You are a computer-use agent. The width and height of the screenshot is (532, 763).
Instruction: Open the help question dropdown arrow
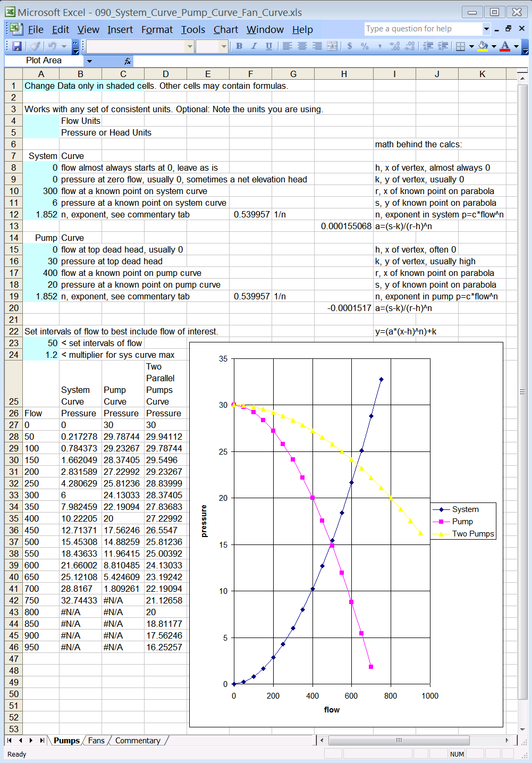tap(486, 29)
